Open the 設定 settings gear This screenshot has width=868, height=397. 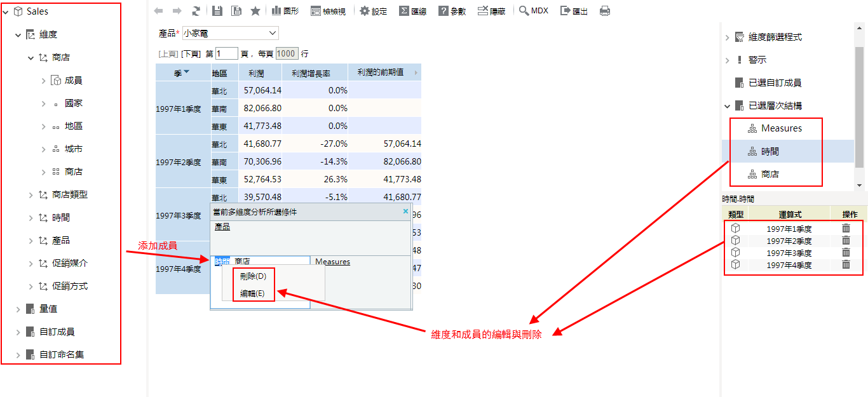373,11
